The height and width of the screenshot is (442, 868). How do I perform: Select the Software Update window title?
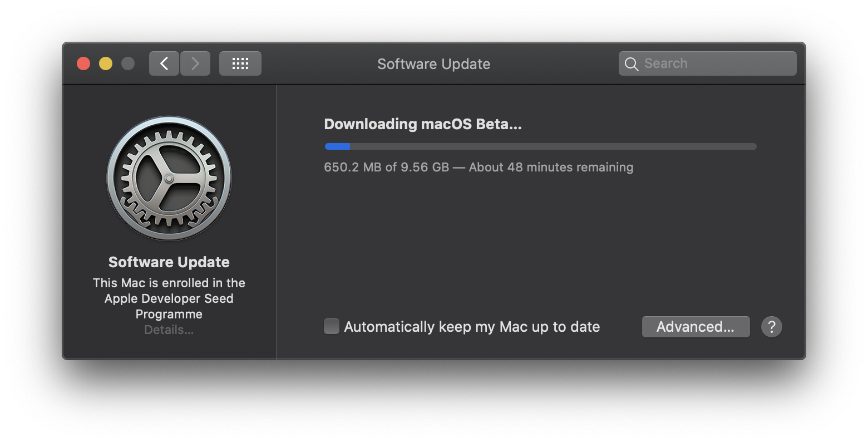pyautogui.click(x=433, y=63)
